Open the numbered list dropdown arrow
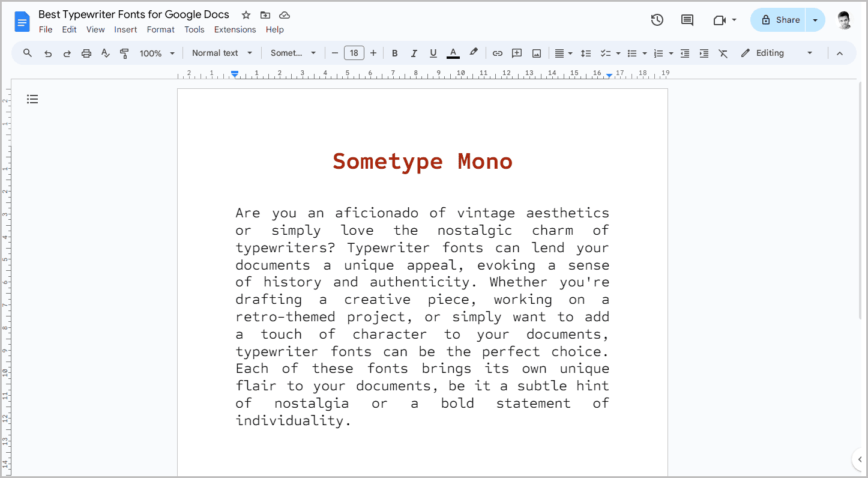 pyautogui.click(x=671, y=53)
